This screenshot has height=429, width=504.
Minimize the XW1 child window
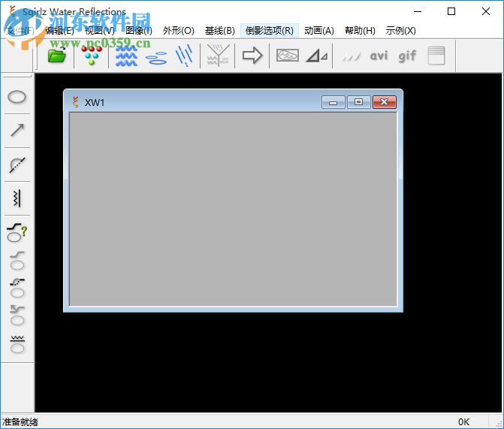[333, 102]
